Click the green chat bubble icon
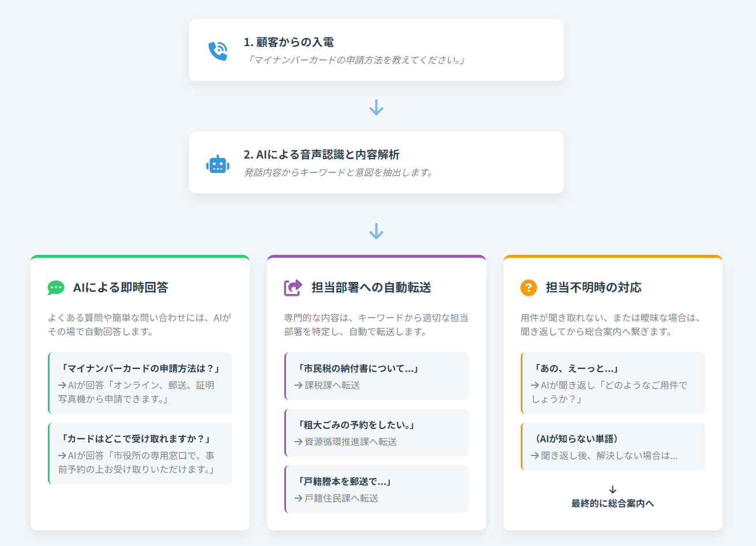The image size is (756, 546). click(x=56, y=288)
